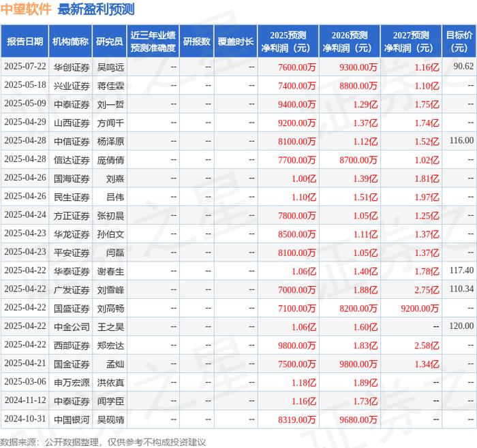Select the 2.58亿 2027 forecast value
477x448 pixels.
427,346
